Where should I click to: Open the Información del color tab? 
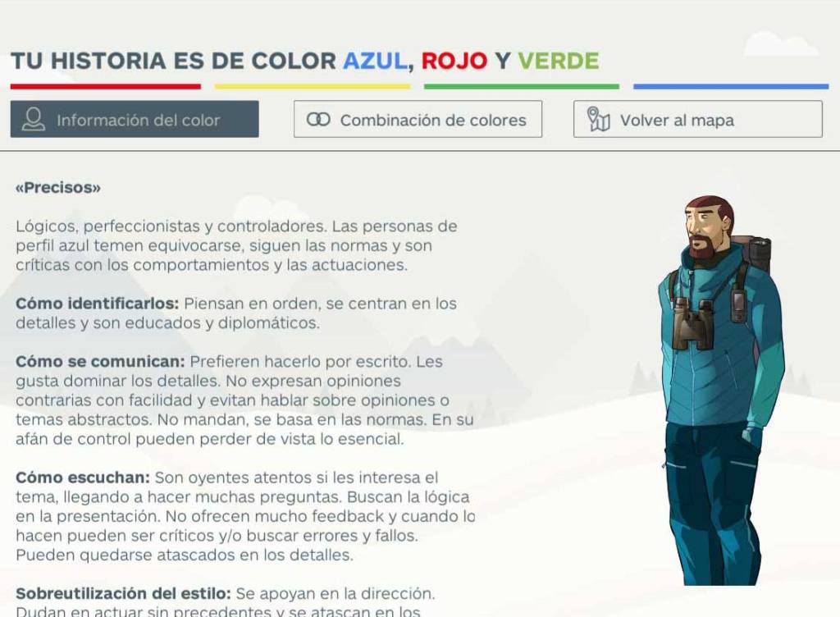coord(135,120)
